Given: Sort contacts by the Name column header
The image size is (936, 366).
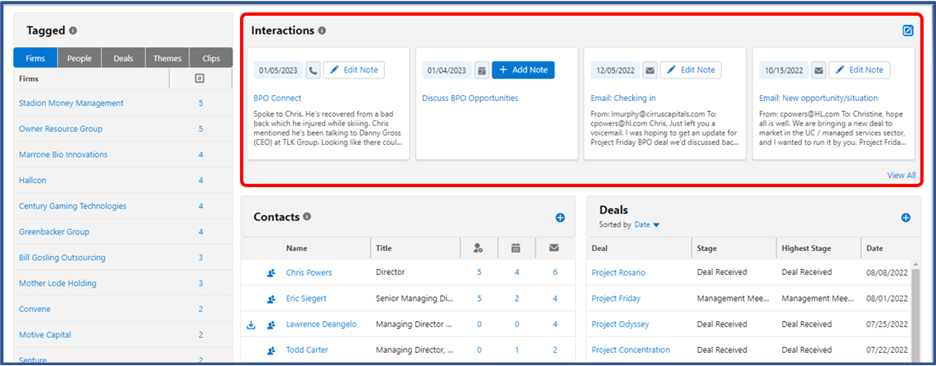Looking at the screenshot, I should pos(297,248).
